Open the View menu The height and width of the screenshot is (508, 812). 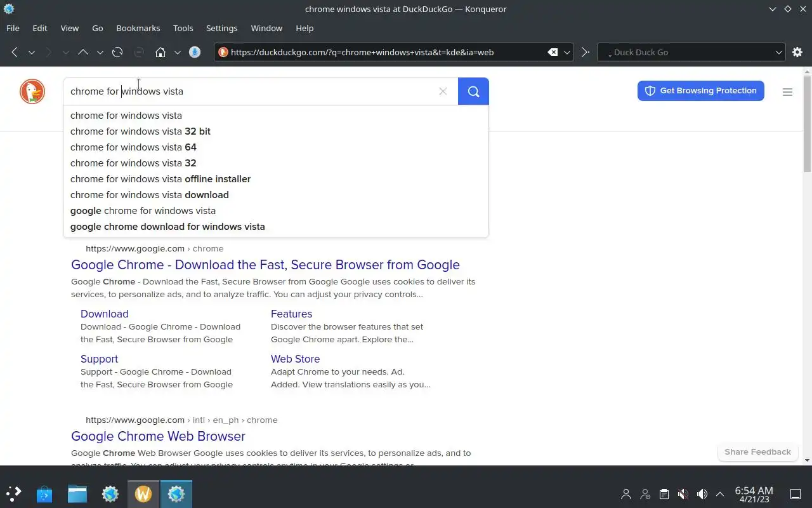pyautogui.click(x=70, y=28)
